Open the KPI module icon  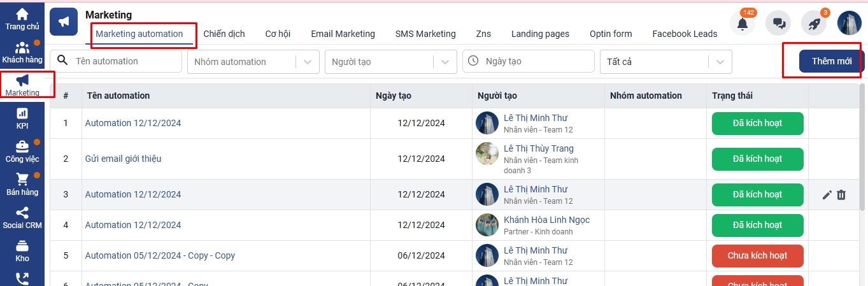point(22,113)
